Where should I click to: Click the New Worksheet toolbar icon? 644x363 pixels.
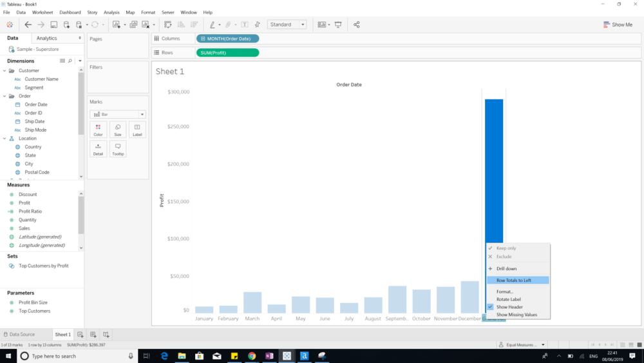click(x=116, y=25)
